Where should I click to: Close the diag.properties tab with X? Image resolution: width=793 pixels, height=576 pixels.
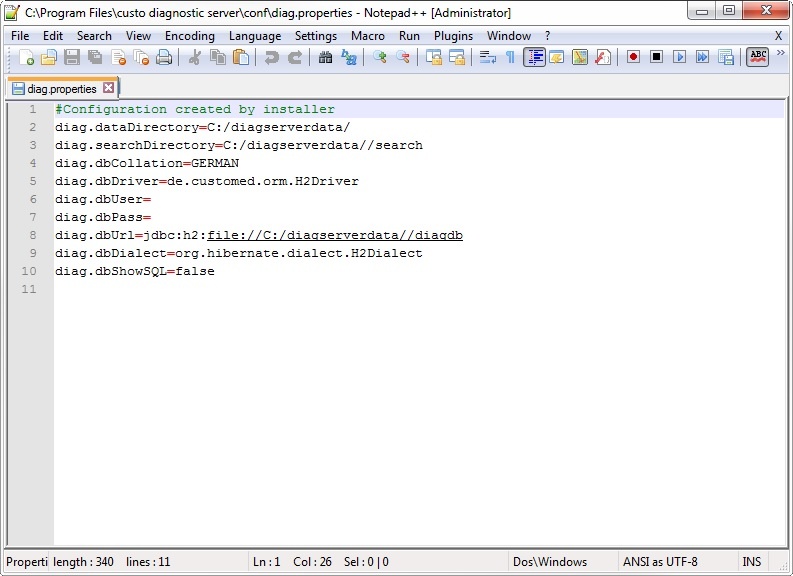pos(108,88)
